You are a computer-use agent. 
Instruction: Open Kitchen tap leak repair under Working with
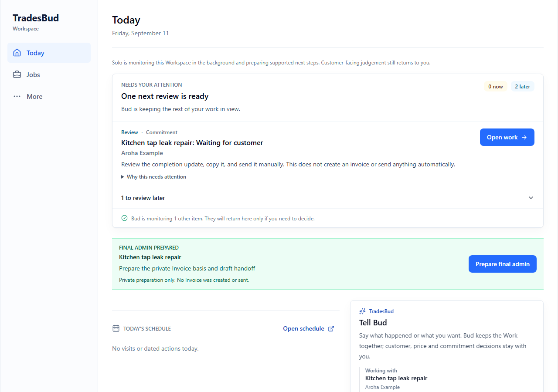click(x=396, y=378)
